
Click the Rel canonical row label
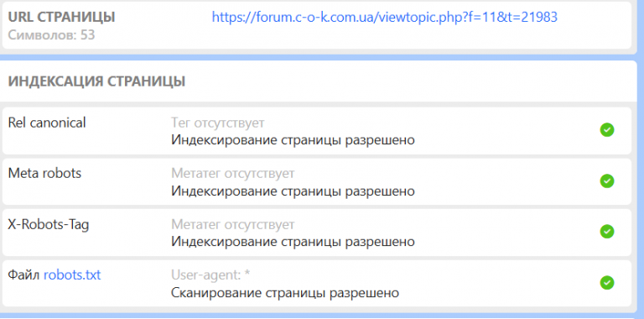(47, 122)
